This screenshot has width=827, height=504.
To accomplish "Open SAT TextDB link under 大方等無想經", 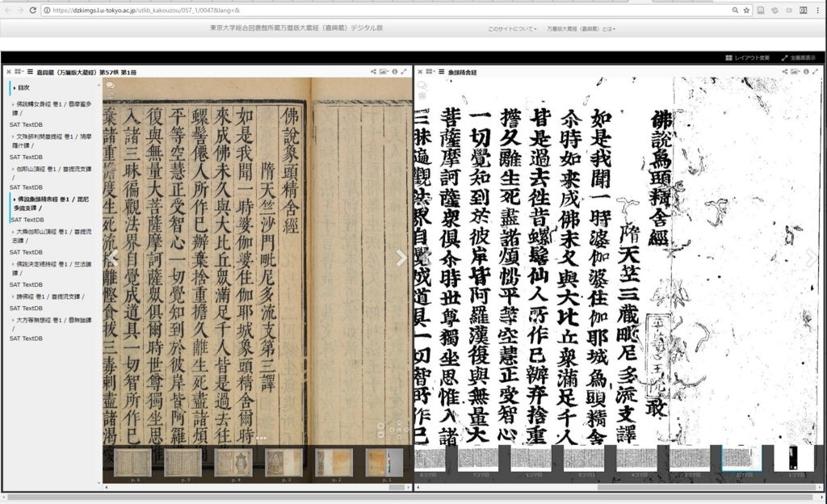I will (x=26, y=338).
